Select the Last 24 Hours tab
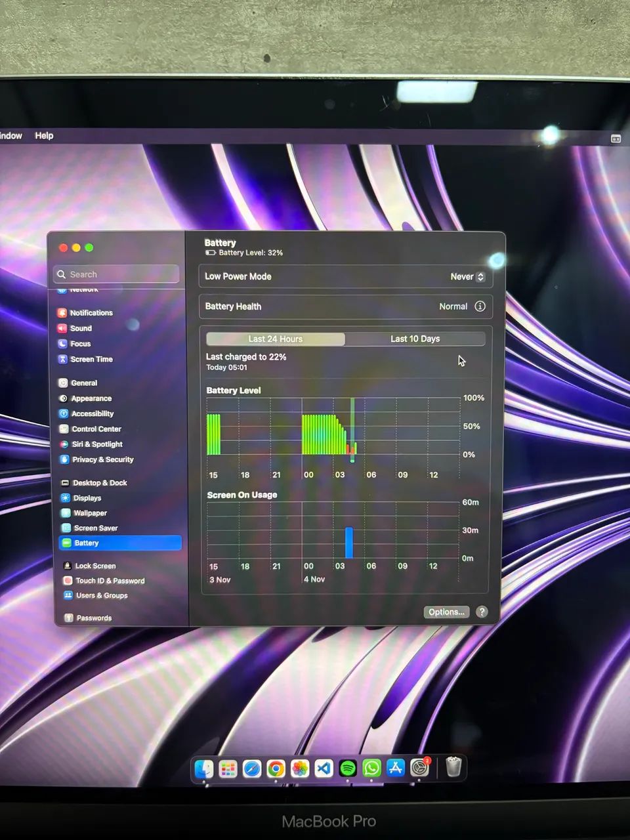 pyautogui.click(x=276, y=339)
